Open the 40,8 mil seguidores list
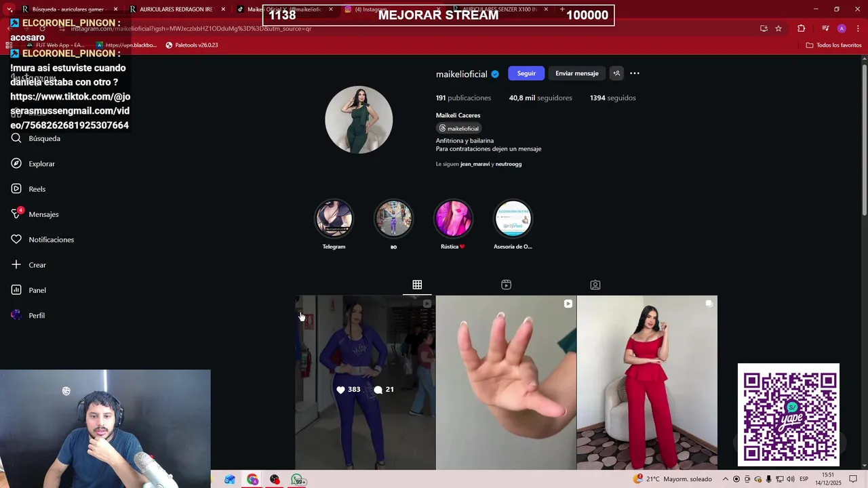This screenshot has width=868, height=488. tap(540, 98)
